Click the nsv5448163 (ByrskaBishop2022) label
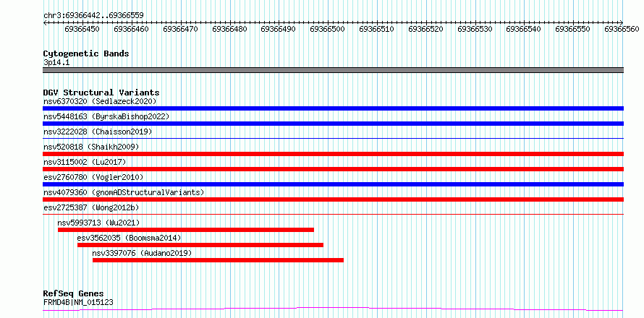 [x=106, y=116]
